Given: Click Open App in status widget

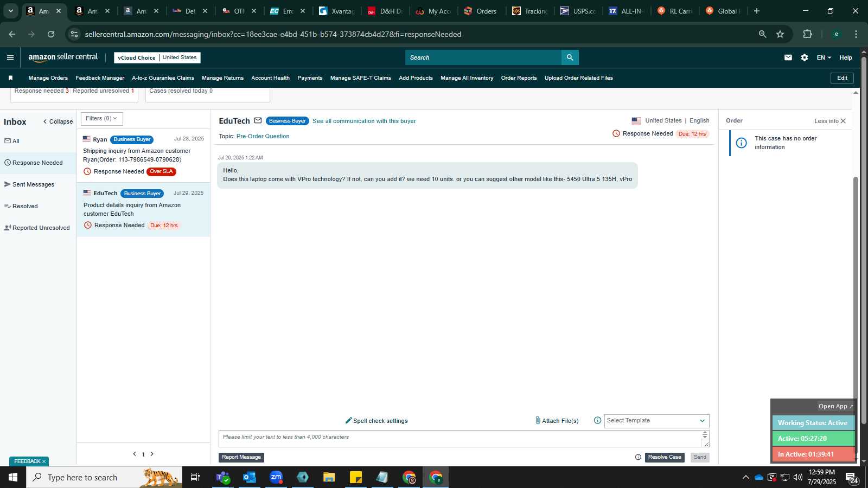Looking at the screenshot, I should pyautogui.click(x=835, y=406).
